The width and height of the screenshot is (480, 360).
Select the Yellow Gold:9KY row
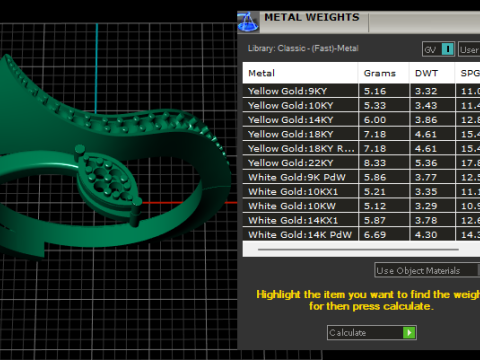tap(361, 91)
